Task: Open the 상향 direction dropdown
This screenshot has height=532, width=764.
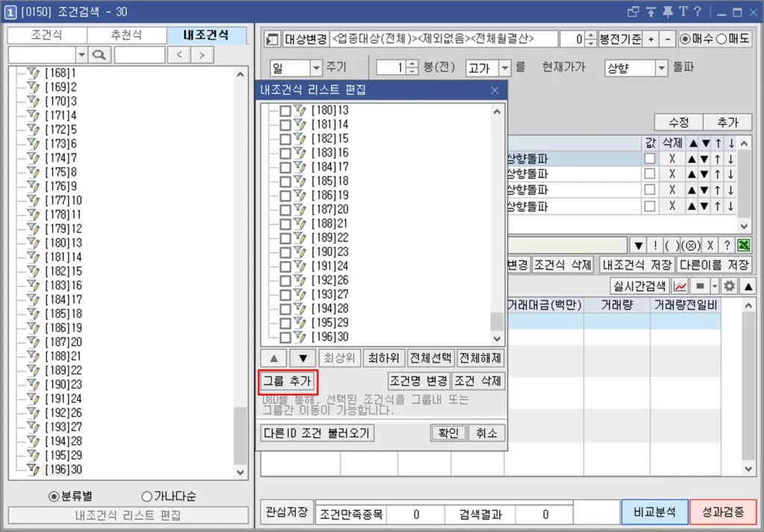Action: (x=661, y=68)
